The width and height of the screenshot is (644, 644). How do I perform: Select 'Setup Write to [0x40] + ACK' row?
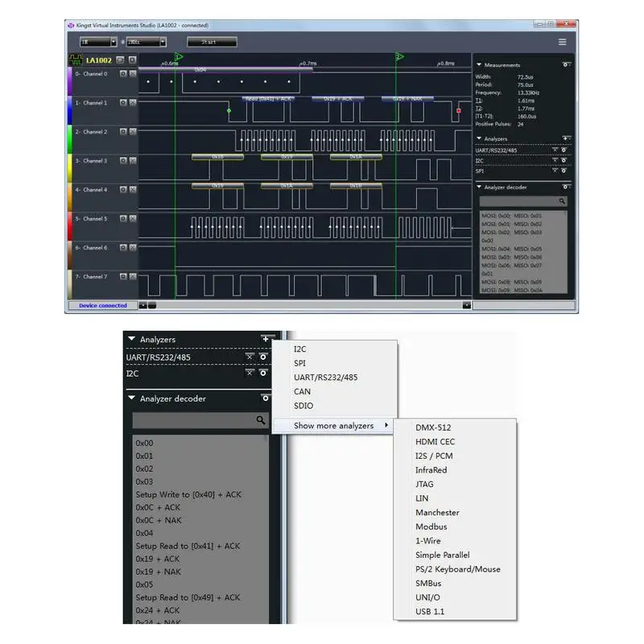(x=188, y=494)
